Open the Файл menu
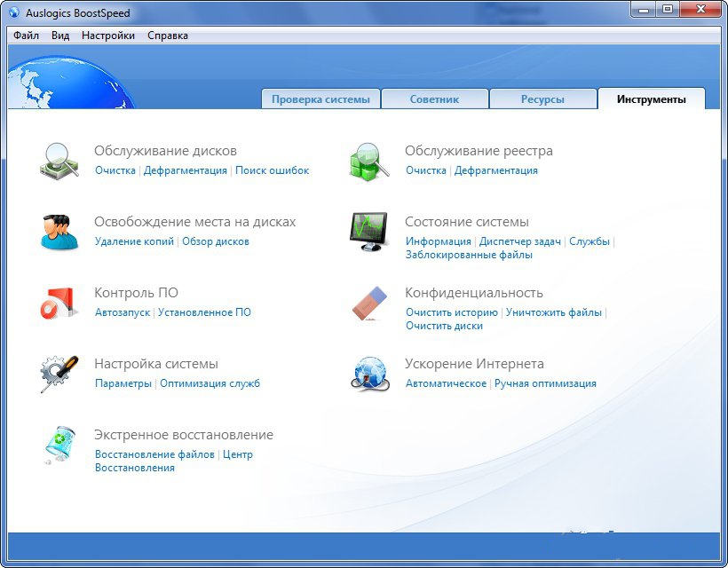Image resolution: width=728 pixels, height=568 pixels. (x=27, y=35)
